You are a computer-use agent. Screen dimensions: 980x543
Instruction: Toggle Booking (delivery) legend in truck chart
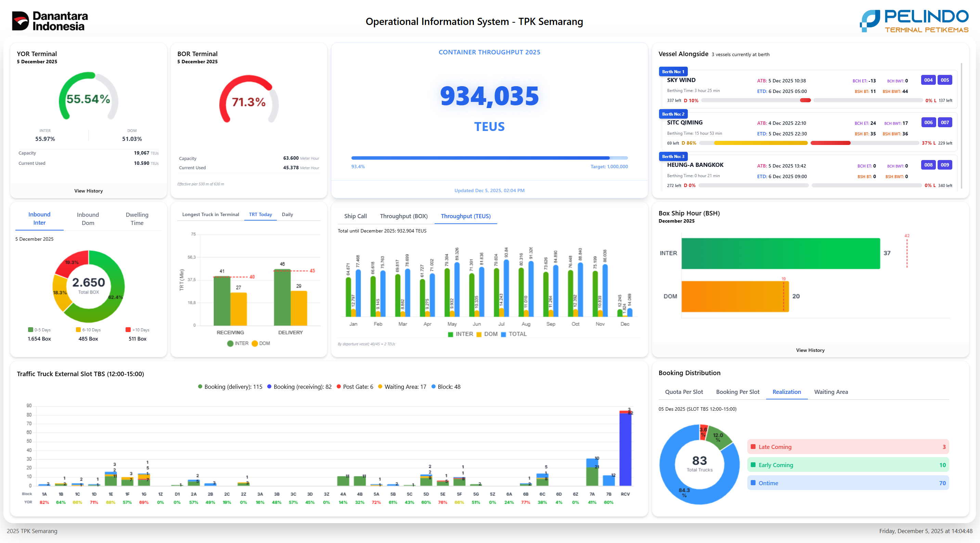coord(230,387)
